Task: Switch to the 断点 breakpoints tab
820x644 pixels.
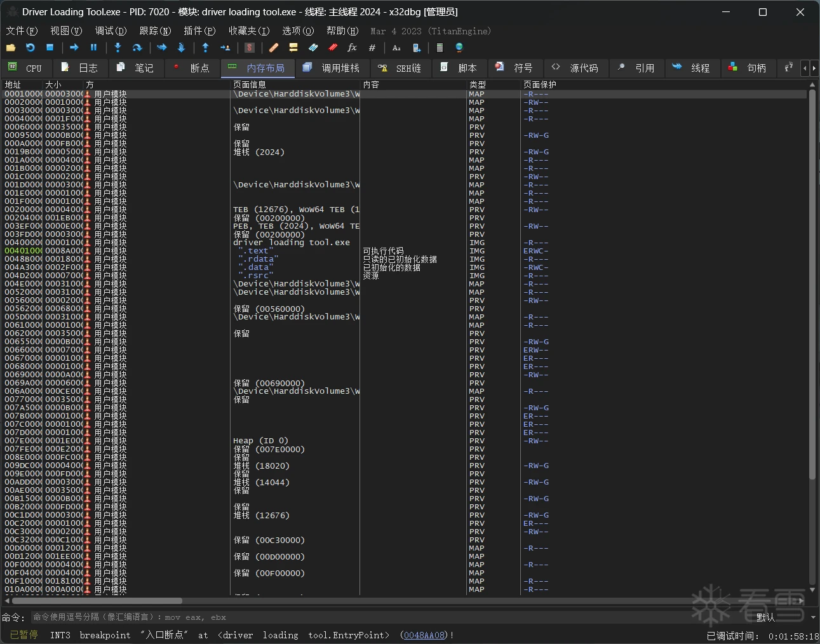Action: pos(192,68)
